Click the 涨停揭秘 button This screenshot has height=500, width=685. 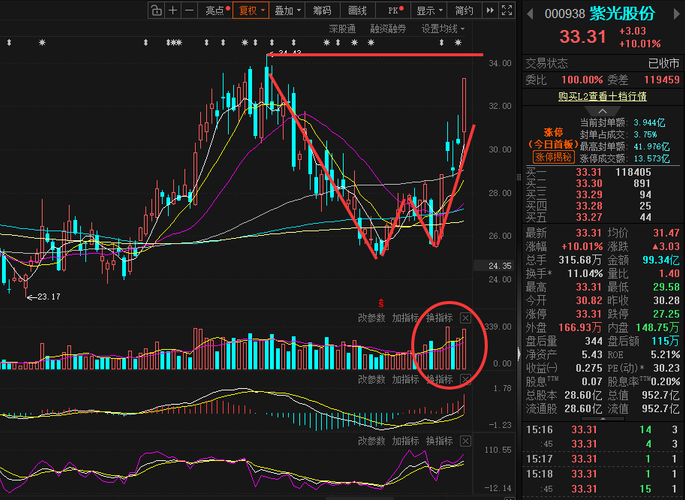[553, 157]
